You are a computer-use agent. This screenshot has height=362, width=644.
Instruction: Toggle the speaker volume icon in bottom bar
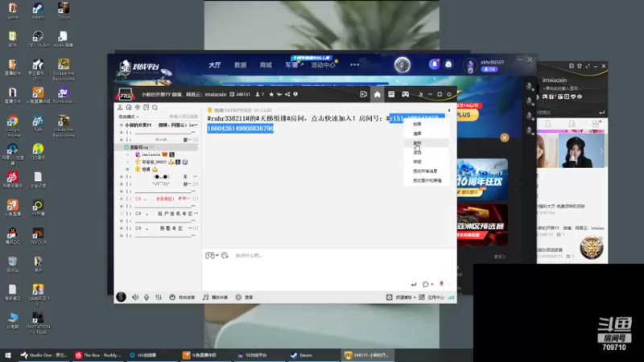(x=135, y=297)
